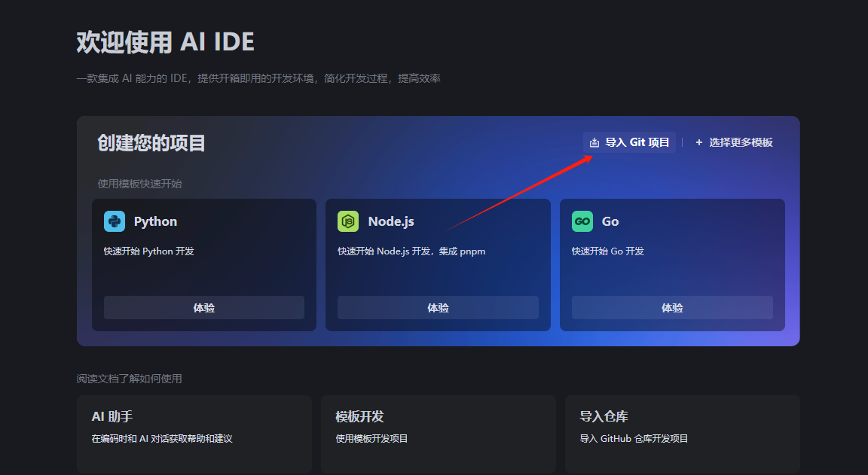Click 体验 on the Go card
Screen dimensions: 868x475
click(672, 307)
